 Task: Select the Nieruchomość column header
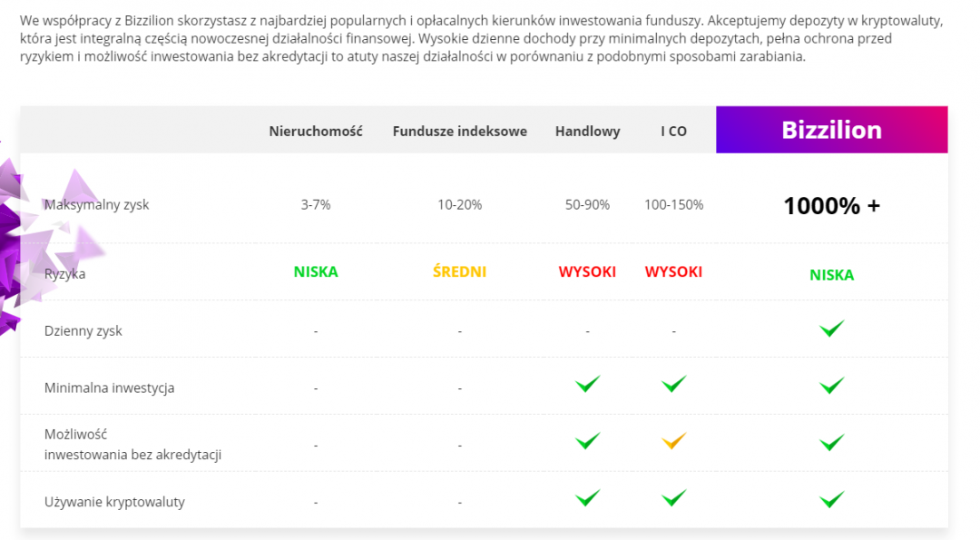click(316, 131)
